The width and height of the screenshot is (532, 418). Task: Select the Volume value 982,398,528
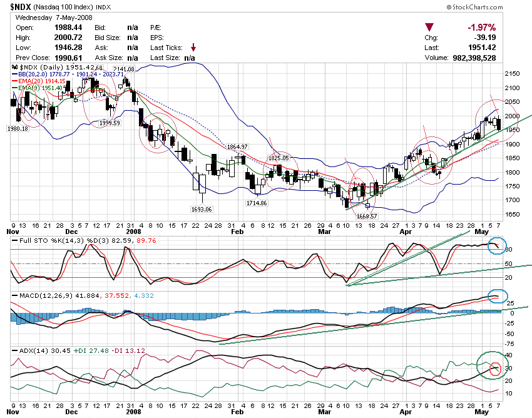pyautogui.click(x=474, y=58)
